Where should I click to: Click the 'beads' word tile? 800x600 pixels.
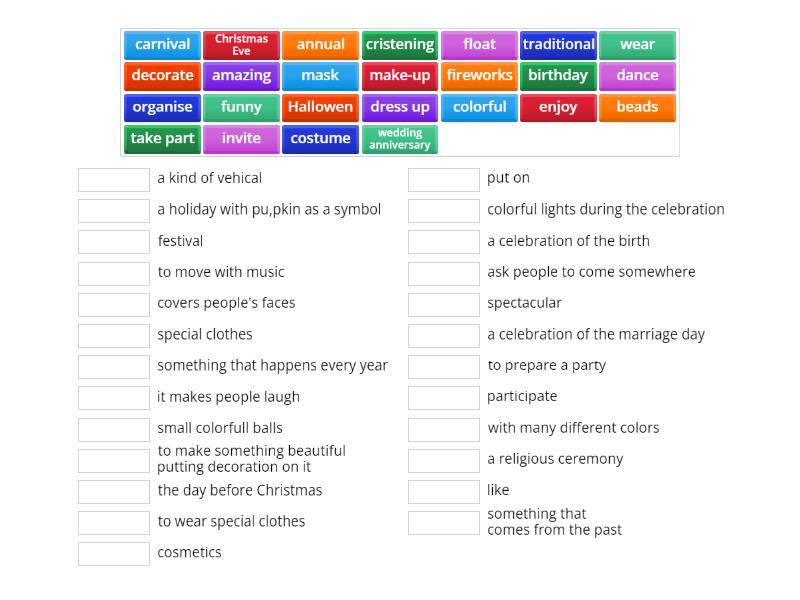637,107
